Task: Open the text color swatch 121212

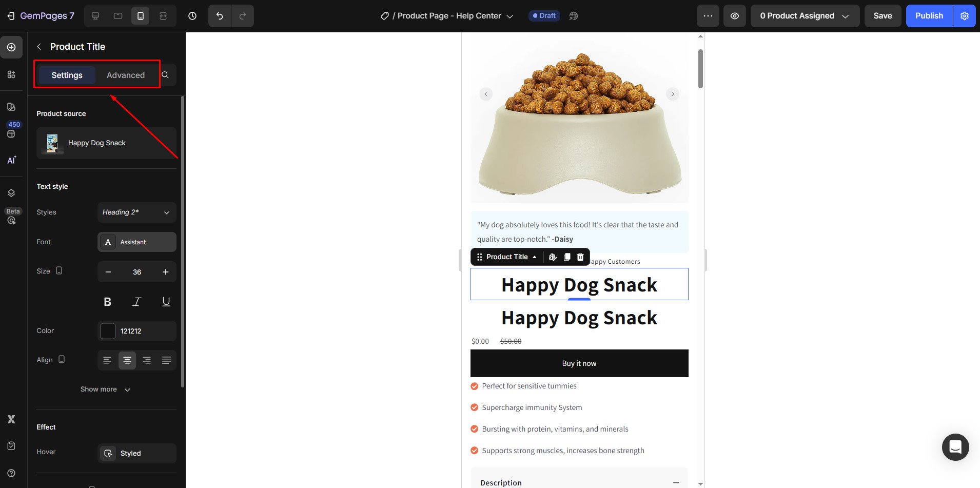Action: coord(108,331)
